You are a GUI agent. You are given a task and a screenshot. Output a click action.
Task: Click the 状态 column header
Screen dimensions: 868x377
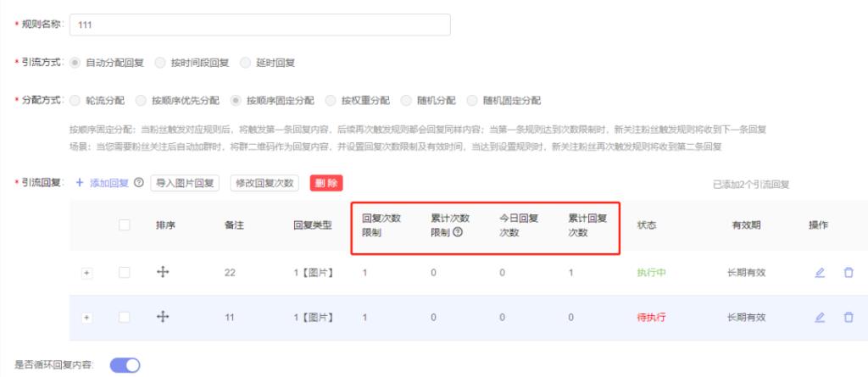pyautogui.click(x=647, y=225)
